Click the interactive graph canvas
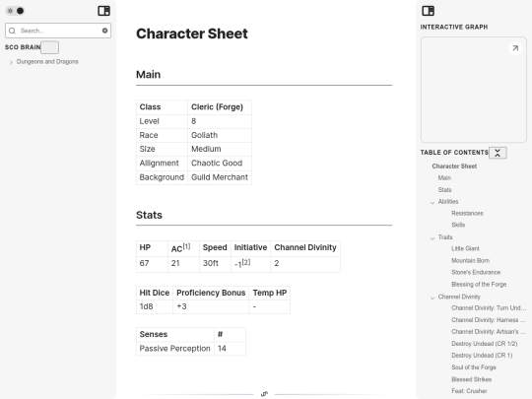Screen dimensions: 532x399 pyautogui.click(x=474, y=90)
